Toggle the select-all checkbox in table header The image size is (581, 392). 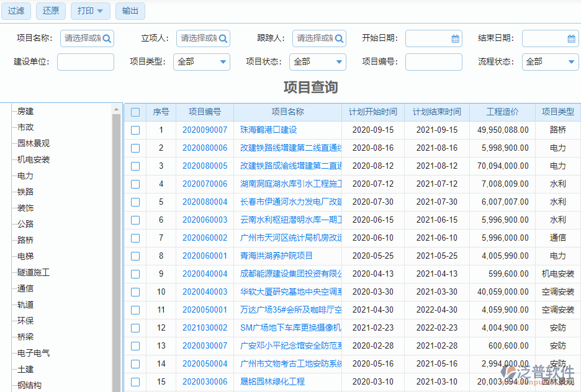pos(135,112)
